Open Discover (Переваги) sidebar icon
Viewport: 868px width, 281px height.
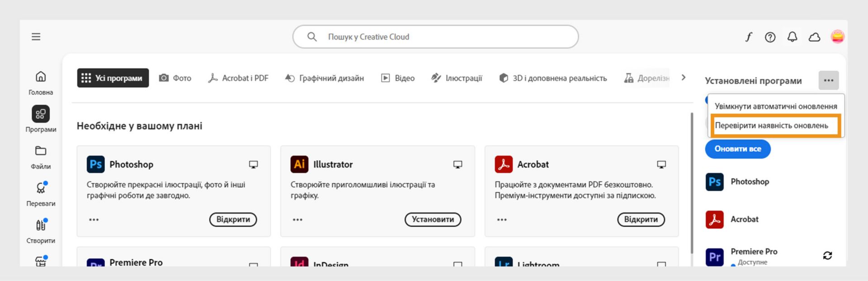(41, 188)
